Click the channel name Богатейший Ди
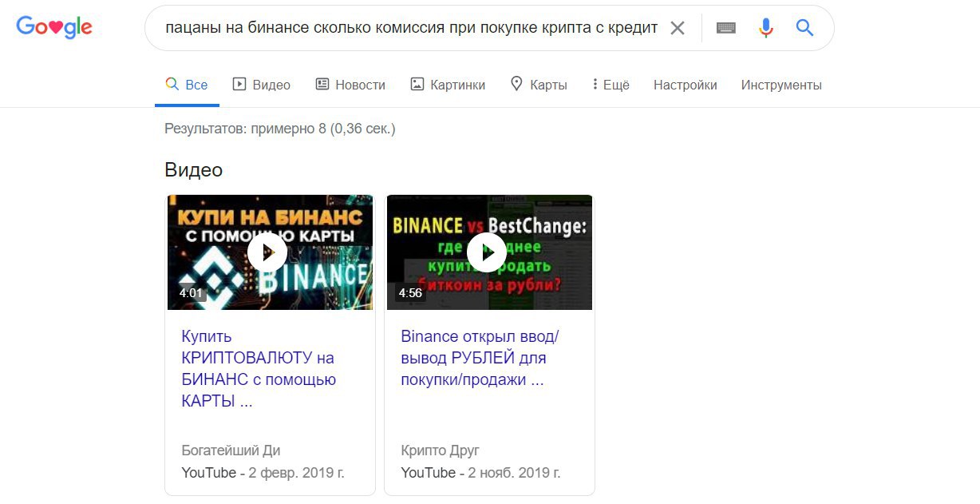Viewport: 980px width, 504px height. (x=231, y=450)
